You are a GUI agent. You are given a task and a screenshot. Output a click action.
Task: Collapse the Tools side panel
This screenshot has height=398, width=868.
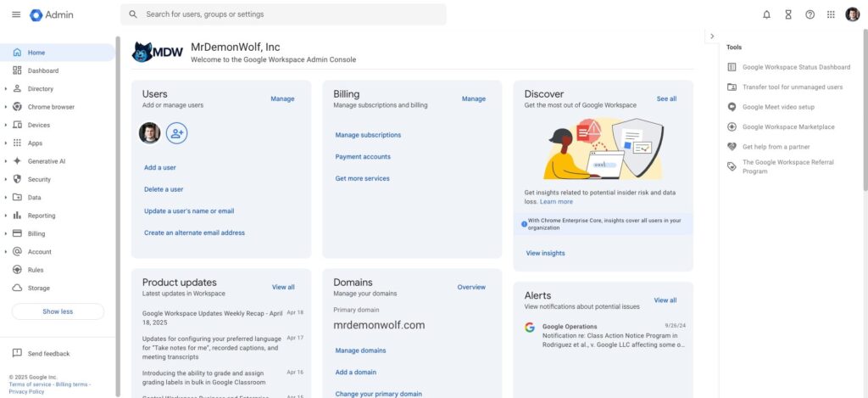click(712, 36)
